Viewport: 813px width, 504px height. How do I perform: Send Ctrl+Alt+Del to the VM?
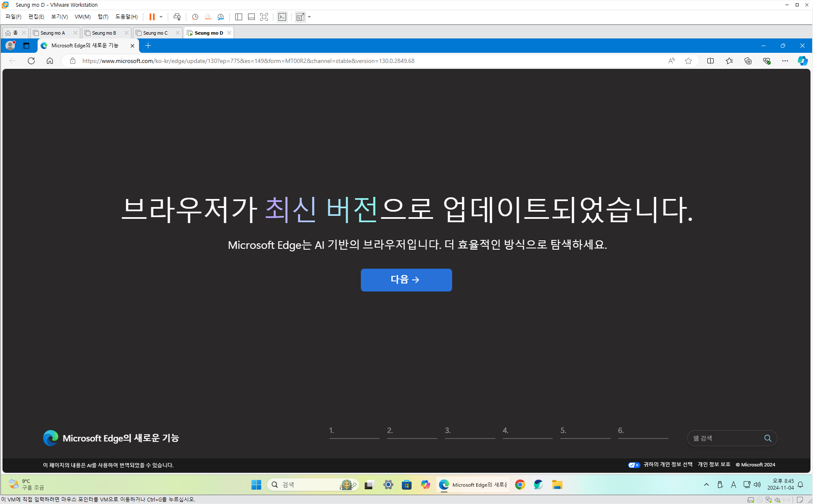(177, 17)
